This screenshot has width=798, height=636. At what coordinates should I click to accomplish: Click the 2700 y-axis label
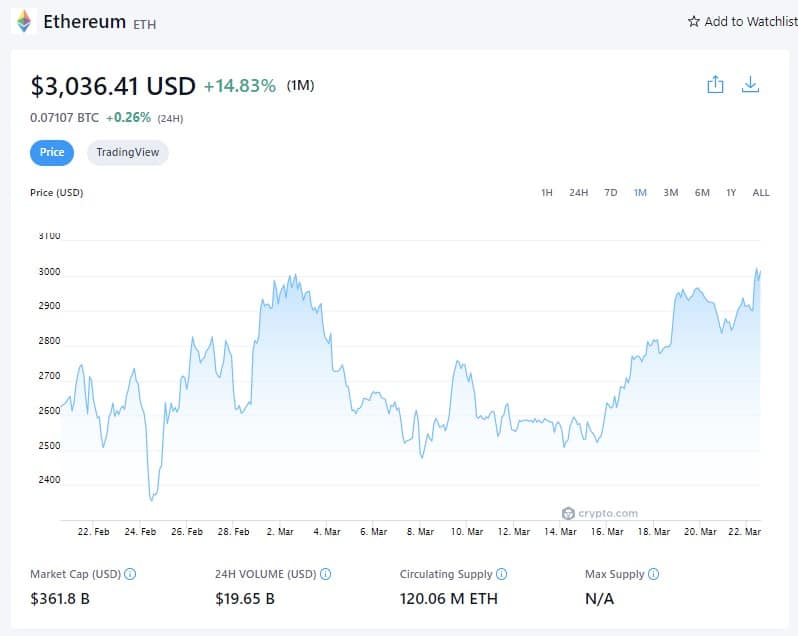49,376
